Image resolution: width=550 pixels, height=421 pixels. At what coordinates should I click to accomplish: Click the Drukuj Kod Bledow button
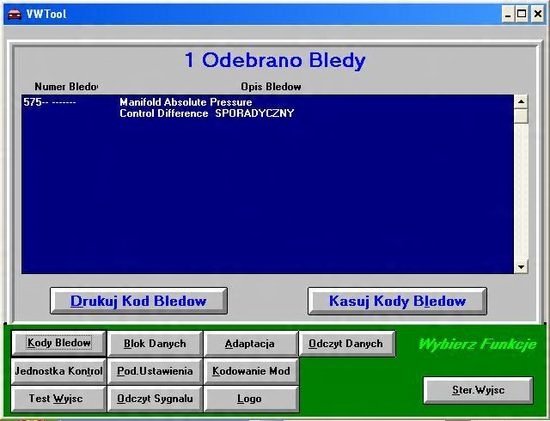pos(139,301)
